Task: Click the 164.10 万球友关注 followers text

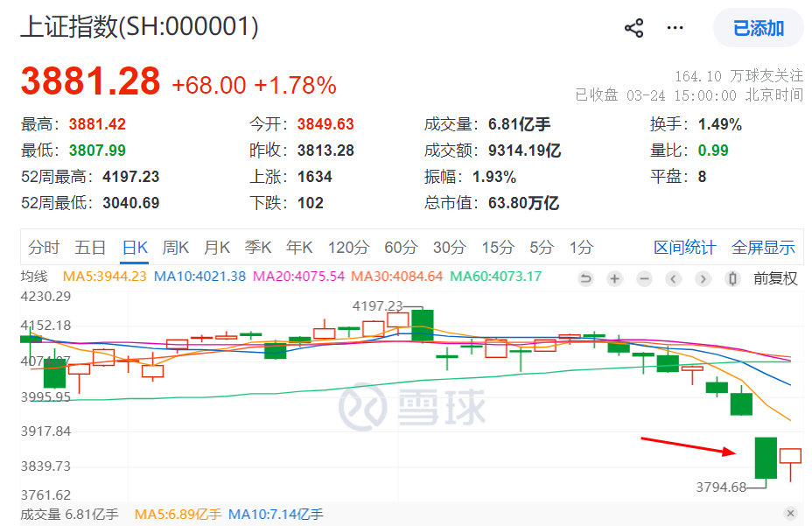Action: point(739,76)
